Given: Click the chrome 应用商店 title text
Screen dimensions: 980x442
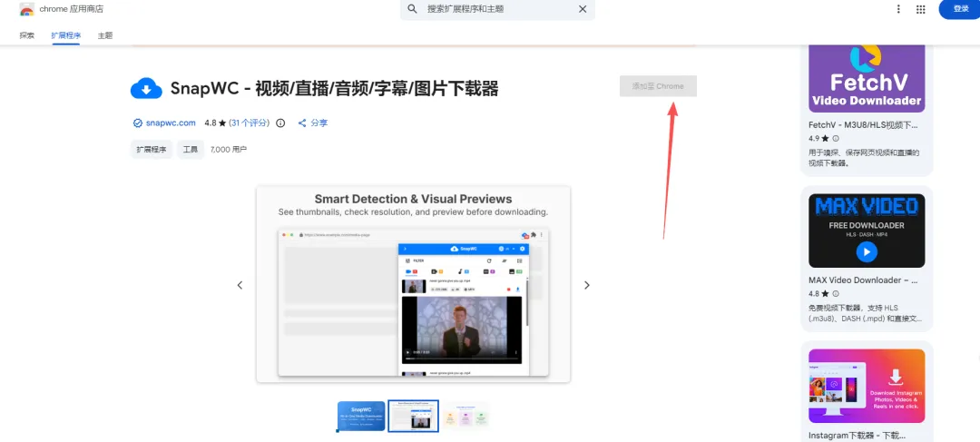Looking at the screenshot, I should pos(72,9).
